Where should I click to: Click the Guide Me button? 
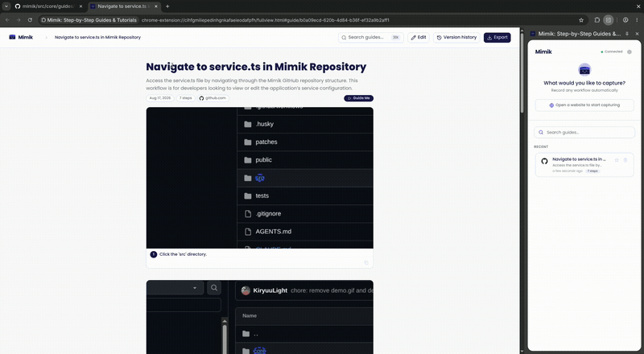click(x=358, y=98)
